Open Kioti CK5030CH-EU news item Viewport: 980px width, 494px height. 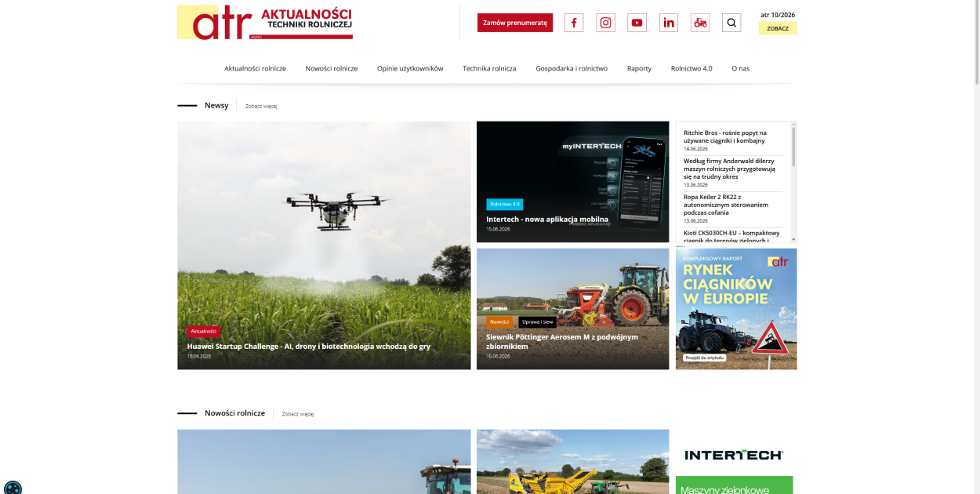(x=731, y=236)
